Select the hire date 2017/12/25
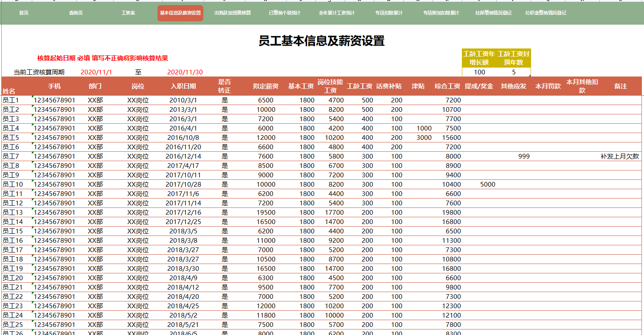This screenshot has height=335, width=644. [x=183, y=222]
